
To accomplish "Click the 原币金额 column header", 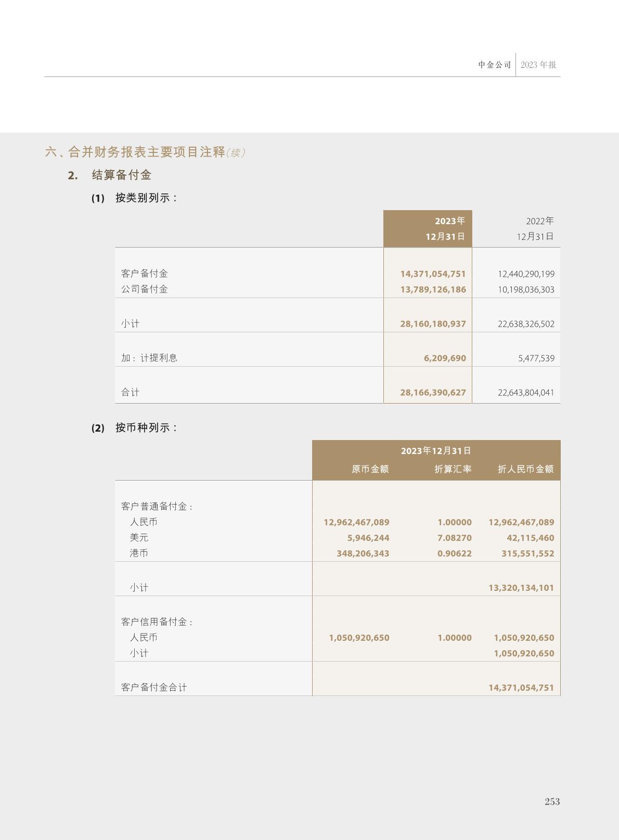I will 370,469.
